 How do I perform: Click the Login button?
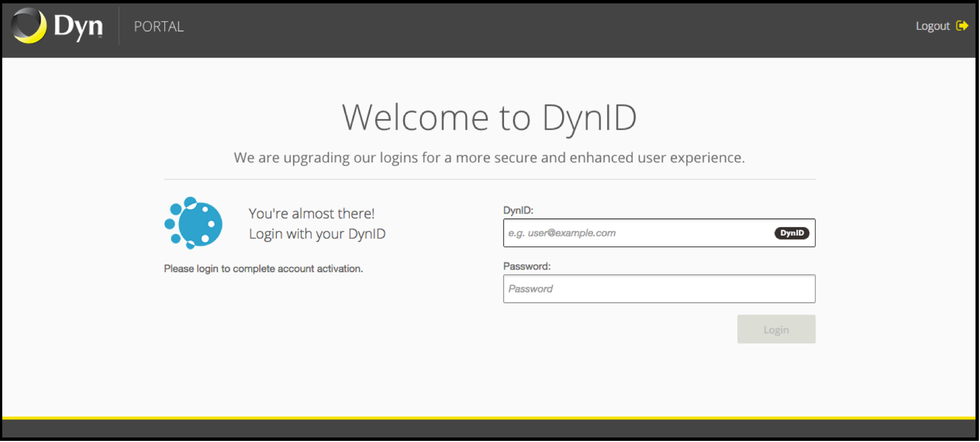(x=776, y=329)
